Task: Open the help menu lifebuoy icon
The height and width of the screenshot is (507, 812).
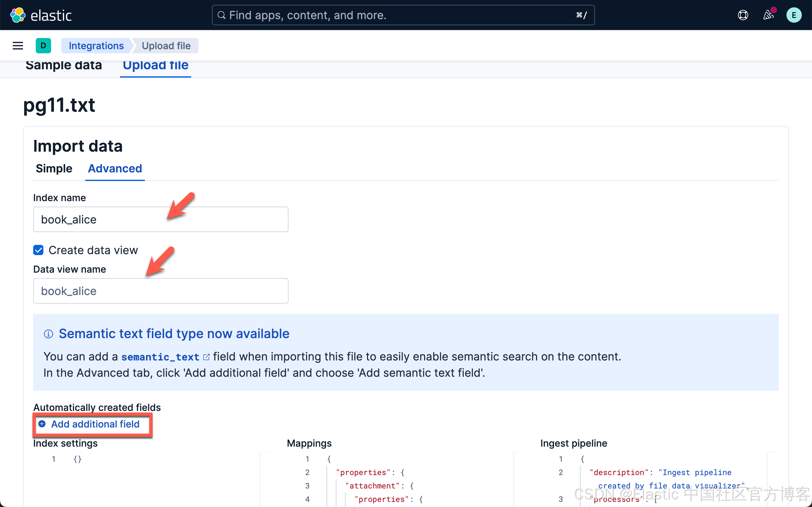Action: (743, 15)
